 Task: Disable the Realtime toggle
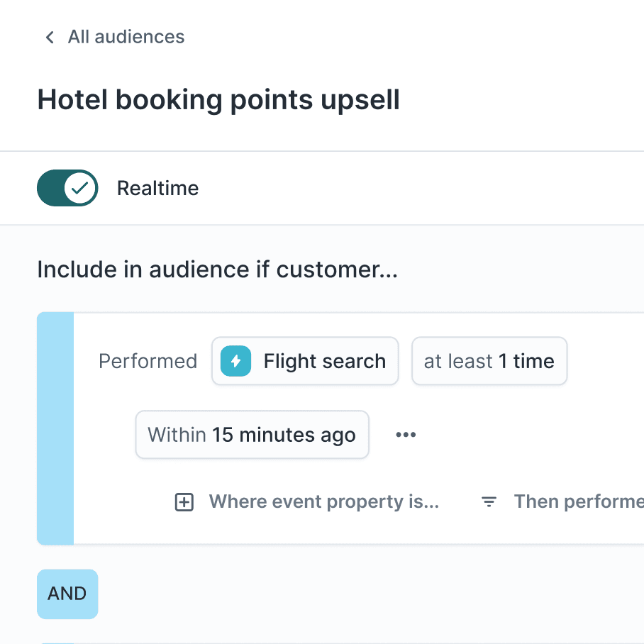67,188
